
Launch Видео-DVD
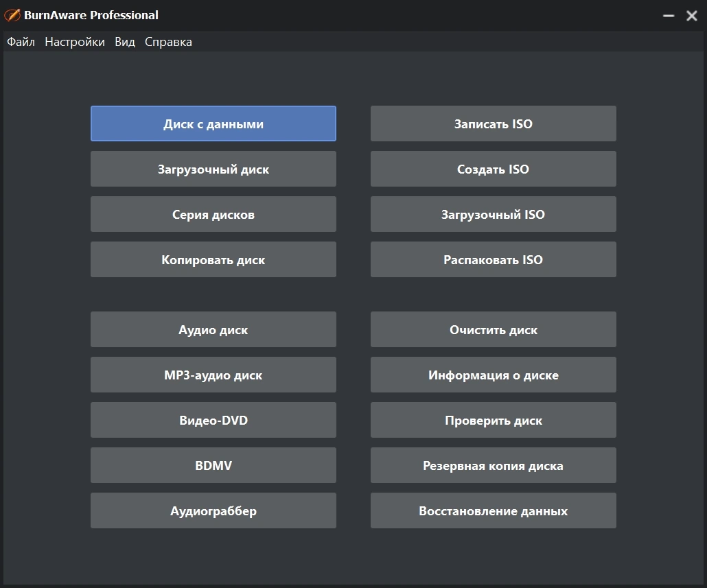[213, 420]
